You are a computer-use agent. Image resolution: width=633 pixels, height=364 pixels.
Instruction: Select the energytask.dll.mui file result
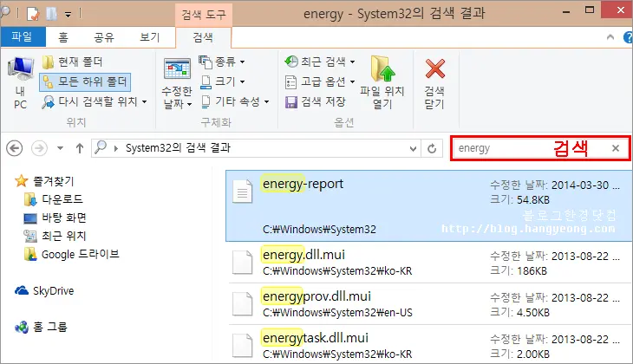(428, 346)
